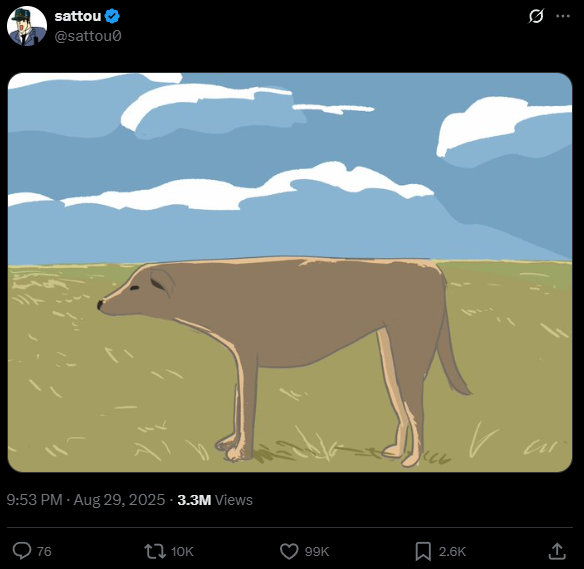
Task: Click the sattou display name
Action: point(78,16)
